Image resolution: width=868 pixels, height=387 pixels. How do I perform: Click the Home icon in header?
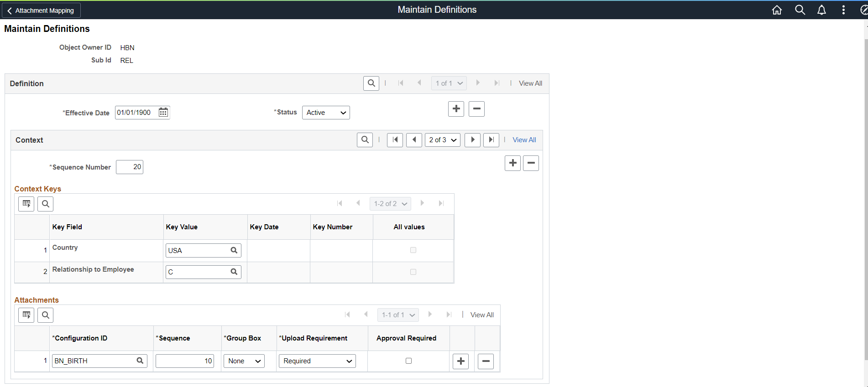pyautogui.click(x=777, y=10)
